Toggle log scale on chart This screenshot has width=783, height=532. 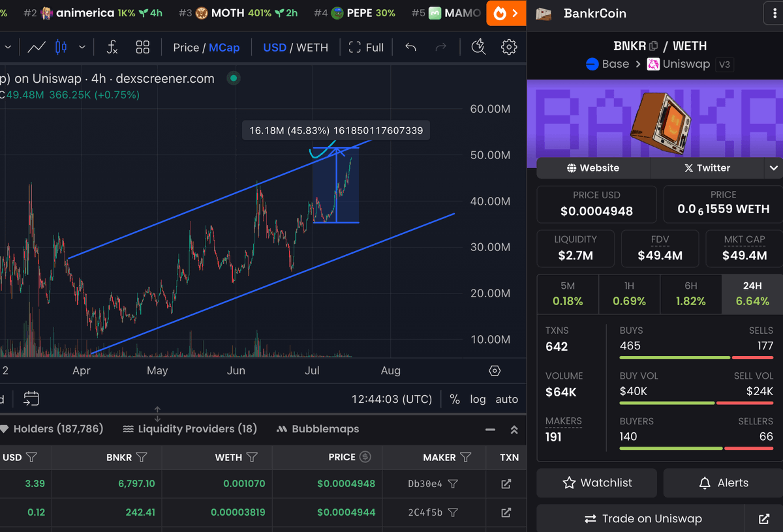pyautogui.click(x=478, y=399)
